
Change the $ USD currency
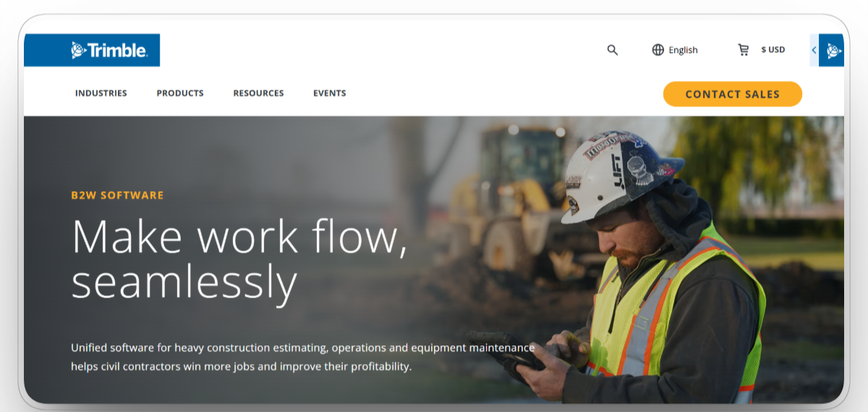click(x=773, y=50)
